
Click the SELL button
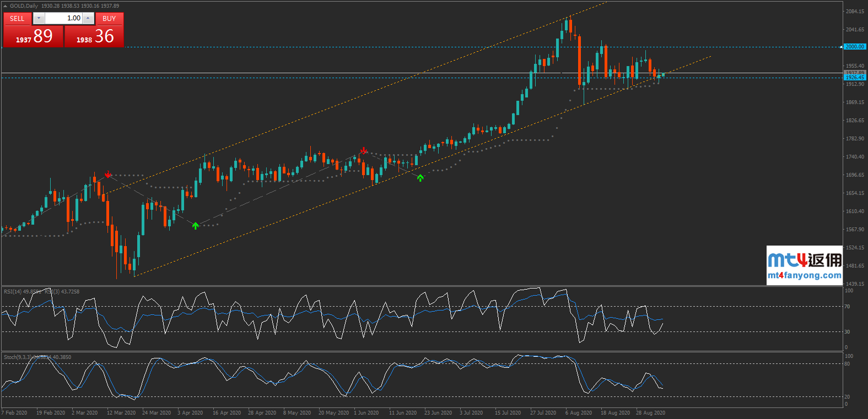point(17,18)
